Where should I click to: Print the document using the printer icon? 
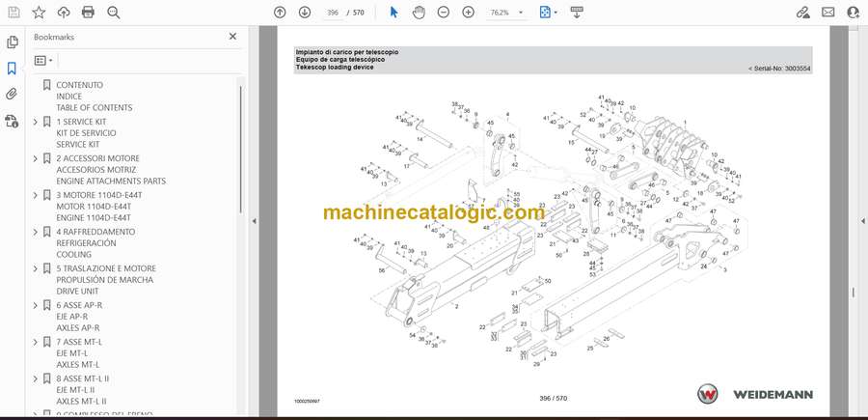tap(89, 13)
